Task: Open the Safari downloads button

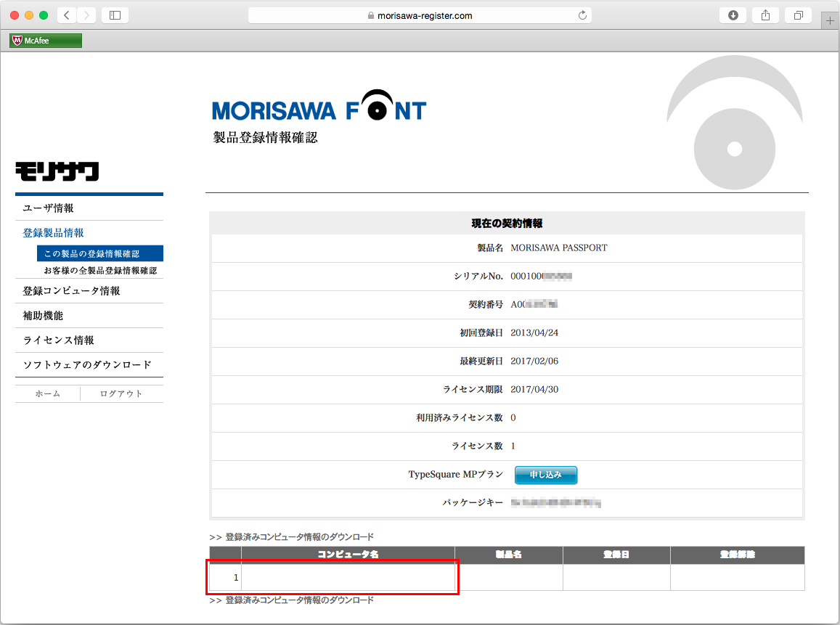Action: [x=733, y=15]
